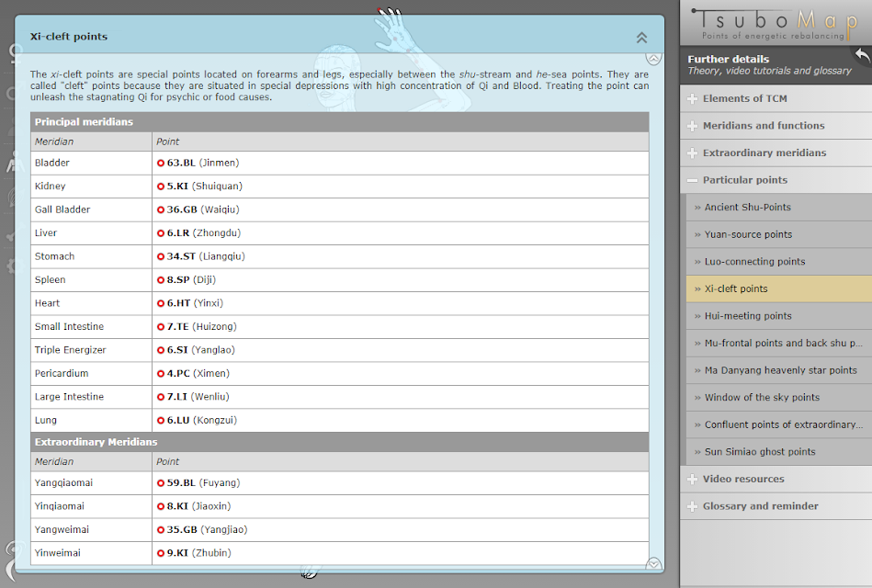Click the 59.BL (Fuyang) point link

(x=204, y=483)
